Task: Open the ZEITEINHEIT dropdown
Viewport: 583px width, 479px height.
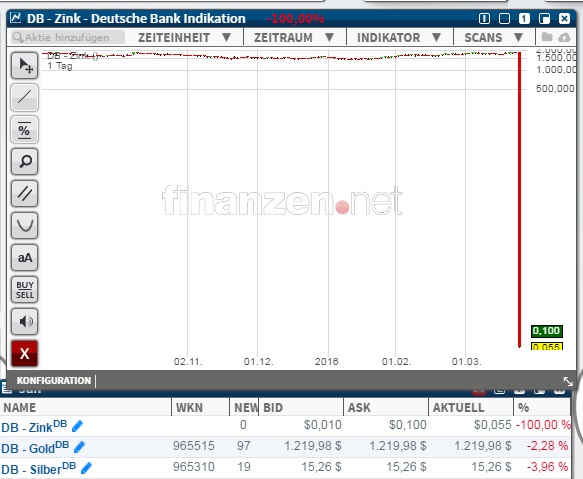Action: (x=185, y=38)
